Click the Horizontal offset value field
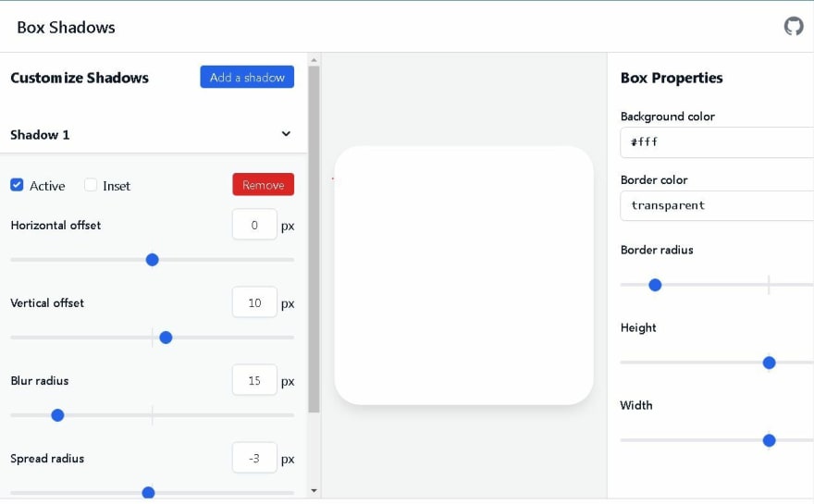The width and height of the screenshot is (814, 504). 254,225
